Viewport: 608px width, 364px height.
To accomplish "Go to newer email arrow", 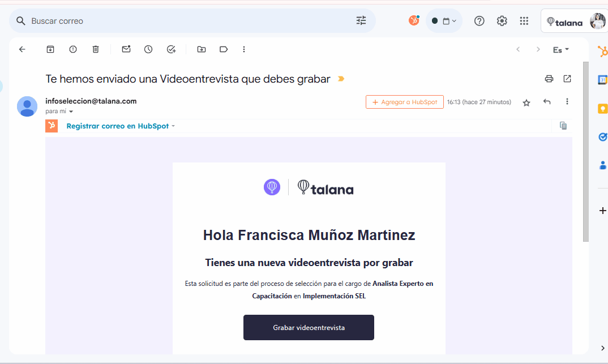I will pos(518,49).
